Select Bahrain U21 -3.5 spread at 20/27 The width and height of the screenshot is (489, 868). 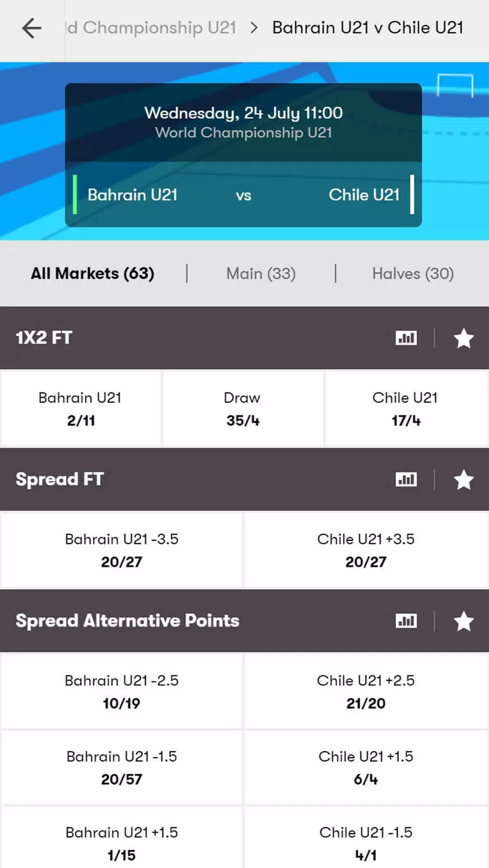tap(122, 550)
